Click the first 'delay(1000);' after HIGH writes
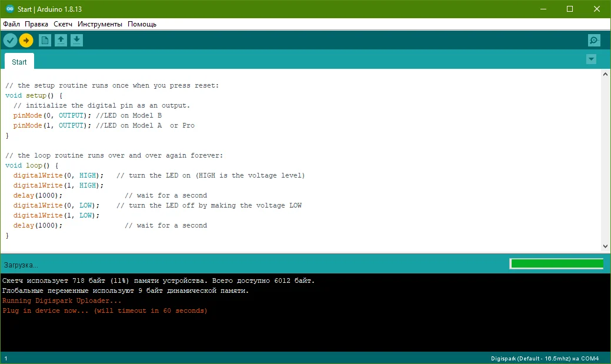The width and height of the screenshot is (611, 364). tap(38, 195)
